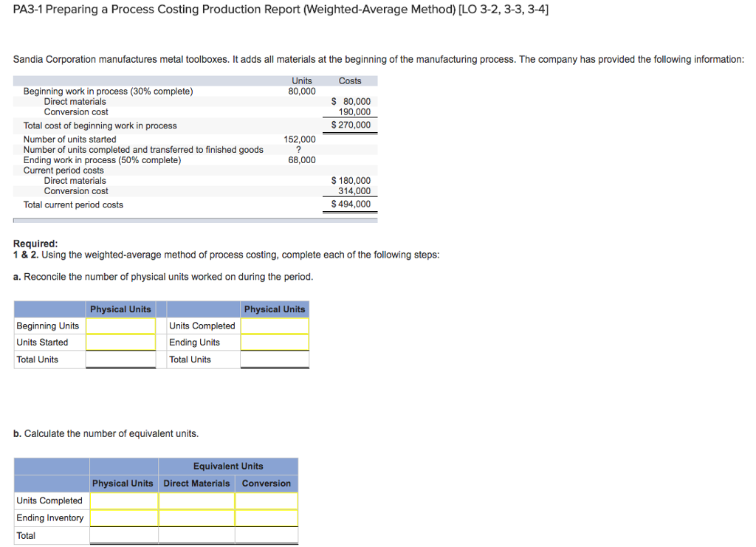The image size is (756, 547).
Task: Click the Ending Units input cell
Action: point(274,342)
